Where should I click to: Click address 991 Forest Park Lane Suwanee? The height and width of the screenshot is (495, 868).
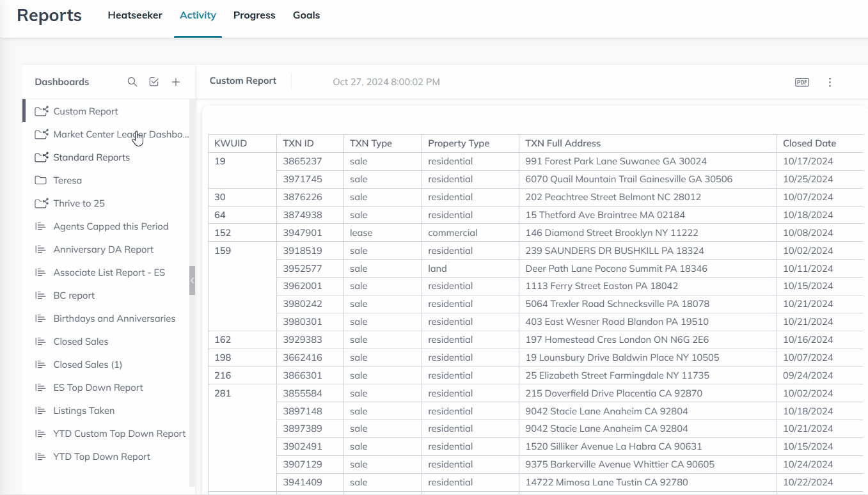(647, 161)
